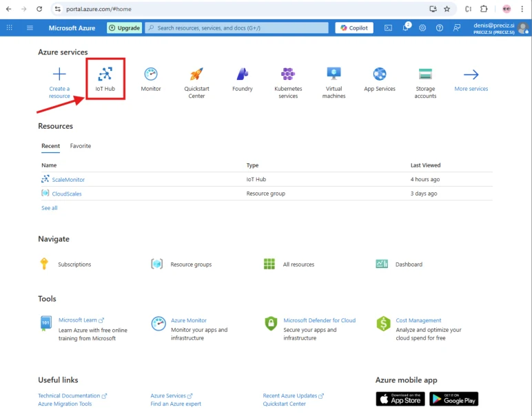Open Recent Azure Updates link
The width and height of the screenshot is (532, 416).
(293, 395)
